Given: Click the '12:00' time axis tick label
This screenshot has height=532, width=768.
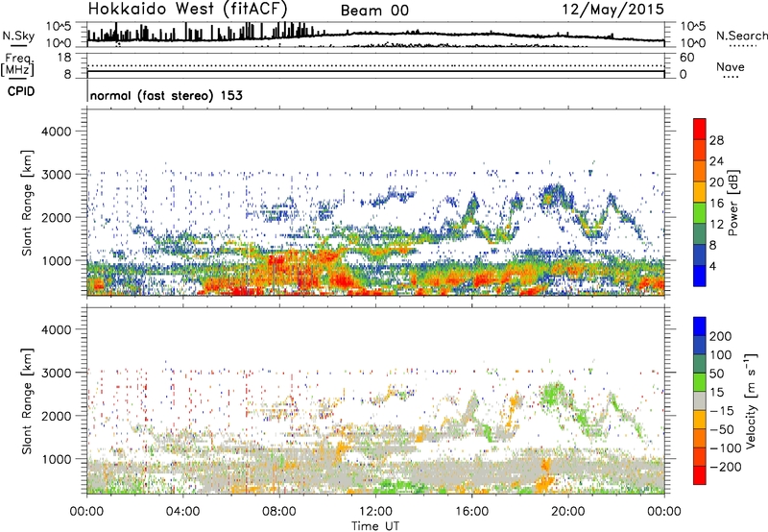Looking at the screenshot, I should 375,512.
